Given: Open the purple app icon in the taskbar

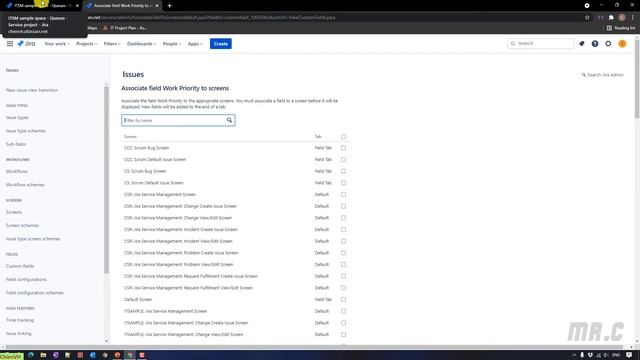Looking at the screenshot, I should pos(56,355).
